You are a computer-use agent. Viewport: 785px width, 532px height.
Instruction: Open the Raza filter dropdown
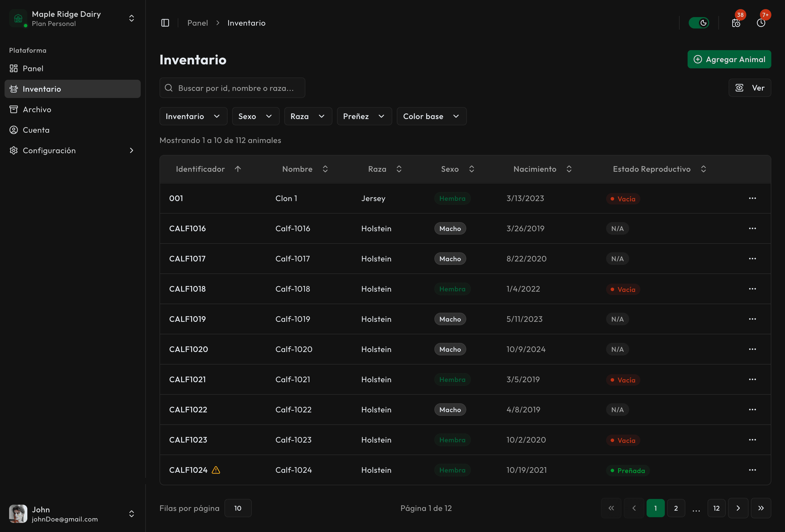pyautogui.click(x=308, y=116)
